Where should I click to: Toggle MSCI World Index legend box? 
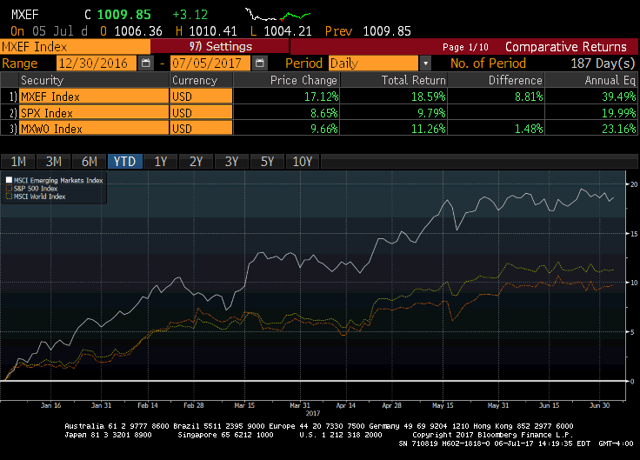pos(9,196)
